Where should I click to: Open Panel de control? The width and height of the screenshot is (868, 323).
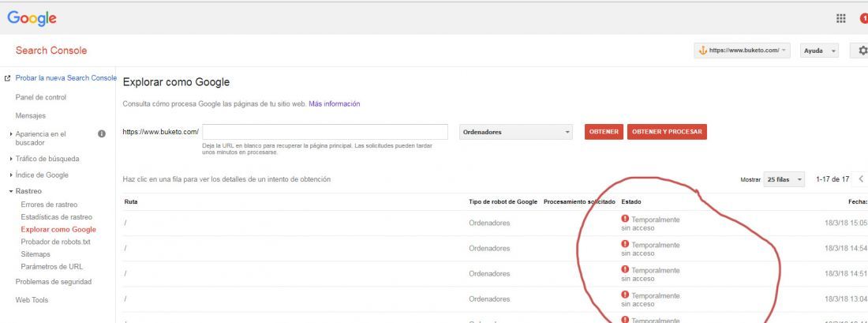[41, 97]
